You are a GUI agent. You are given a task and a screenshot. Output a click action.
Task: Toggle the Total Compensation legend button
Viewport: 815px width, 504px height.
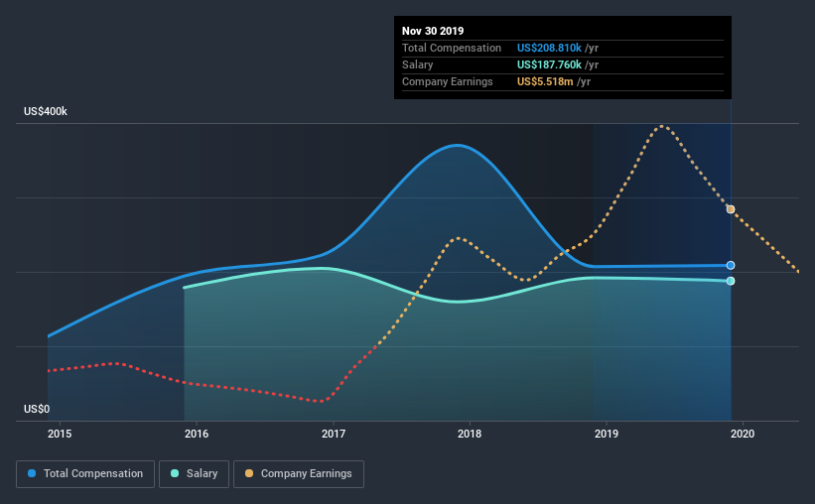85,474
